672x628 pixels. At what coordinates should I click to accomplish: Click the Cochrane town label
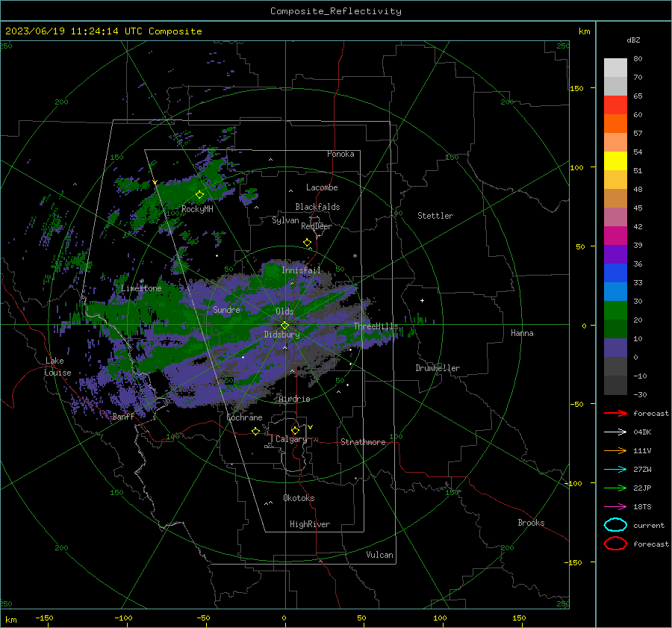coord(244,417)
